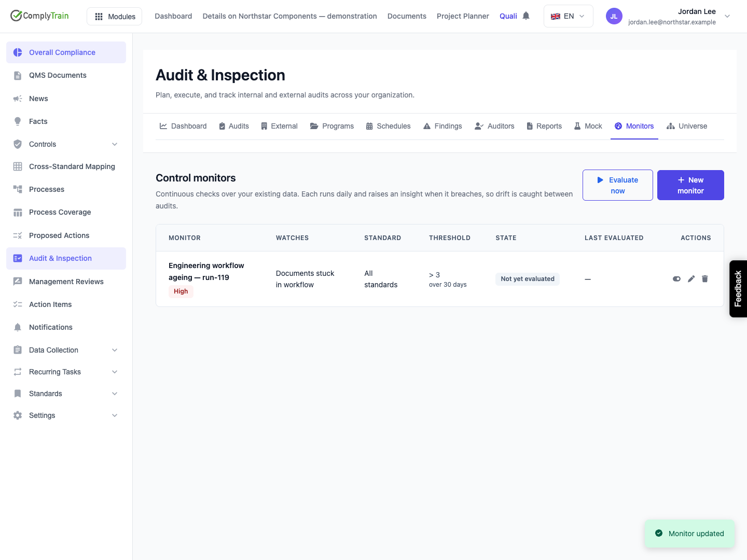Click the Not yet evaluated state badge
Screen dimensions: 747x560
(x=528, y=279)
